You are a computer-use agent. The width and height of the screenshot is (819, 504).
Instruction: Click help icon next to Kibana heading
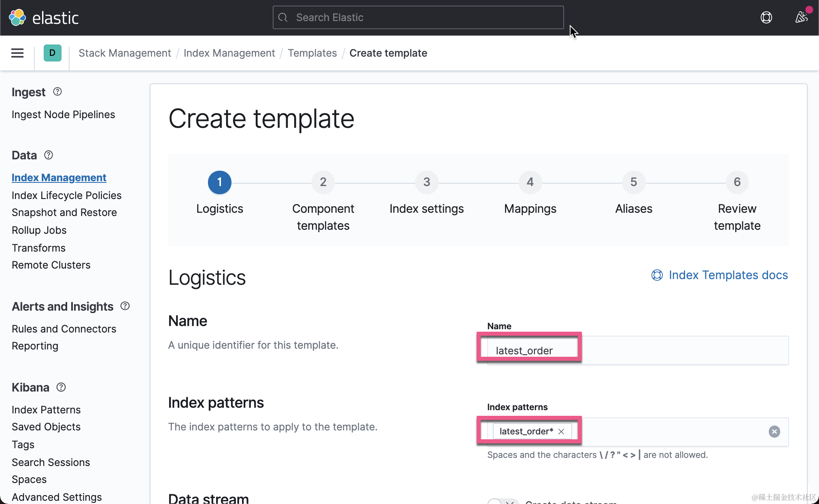click(61, 387)
